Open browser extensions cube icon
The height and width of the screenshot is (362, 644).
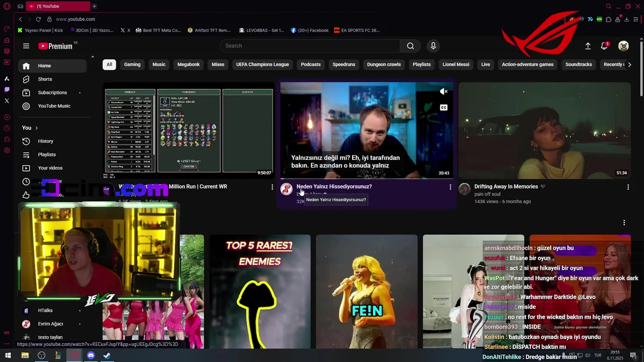coord(608,19)
